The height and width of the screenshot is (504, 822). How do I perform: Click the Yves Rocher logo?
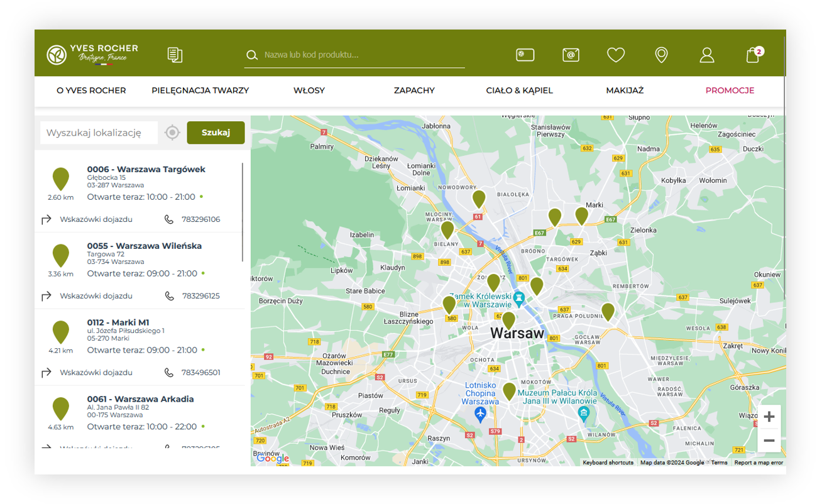tap(92, 54)
